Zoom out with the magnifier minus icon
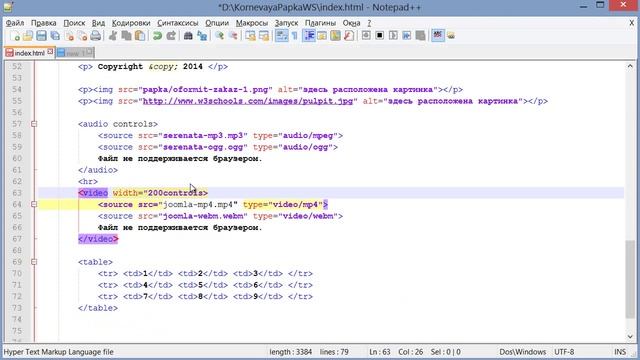Image resolution: width=640 pixels, height=360 pixels. point(233,36)
